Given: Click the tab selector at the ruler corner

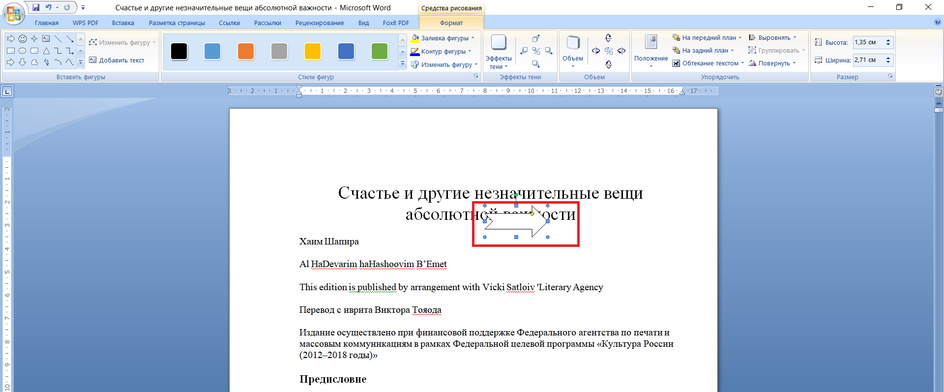Looking at the screenshot, I should pos(7,92).
